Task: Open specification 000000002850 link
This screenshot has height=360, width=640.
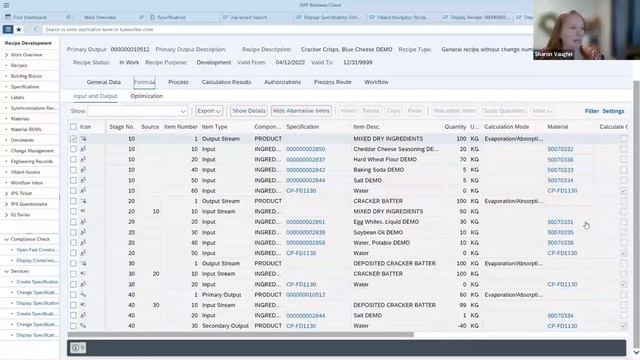Action: click(x=306, y=149)
